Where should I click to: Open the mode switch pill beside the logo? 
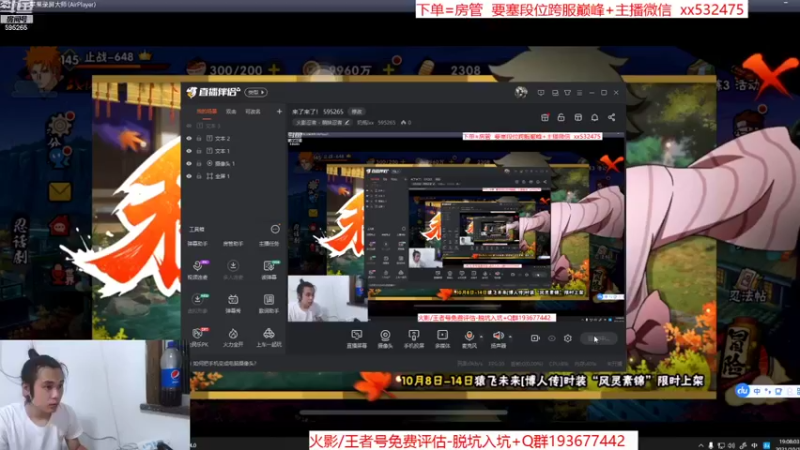pyautogui.click(x=256, y=92)
